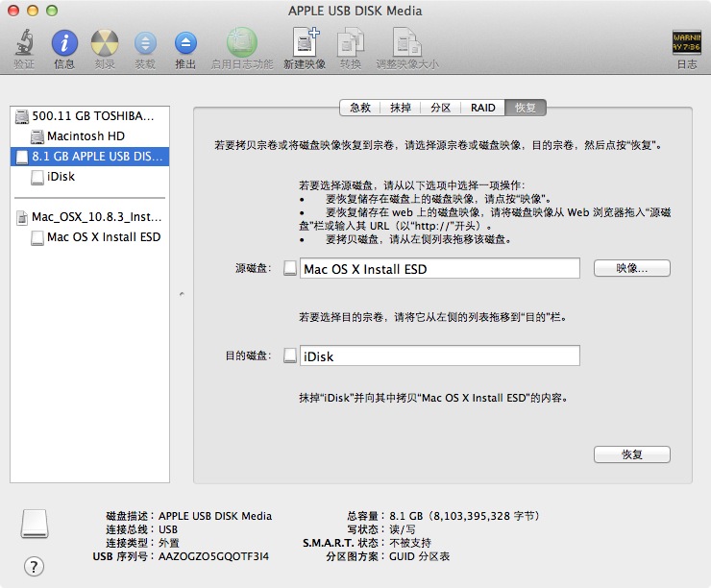The height and width of the screenshot is (588, 711).
Task: Click the destination disk volume icon
Action: pyautogui.click(x=290, y=355)
